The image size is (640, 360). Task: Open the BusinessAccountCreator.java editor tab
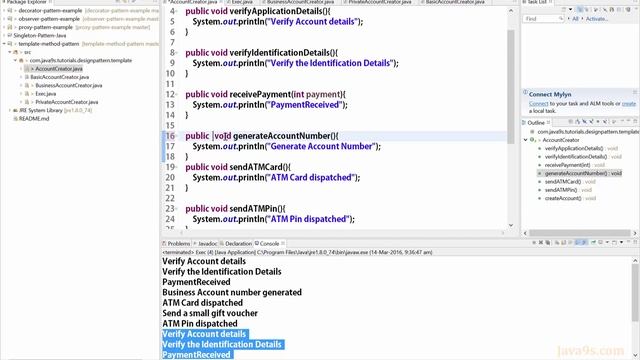[300, 2]
